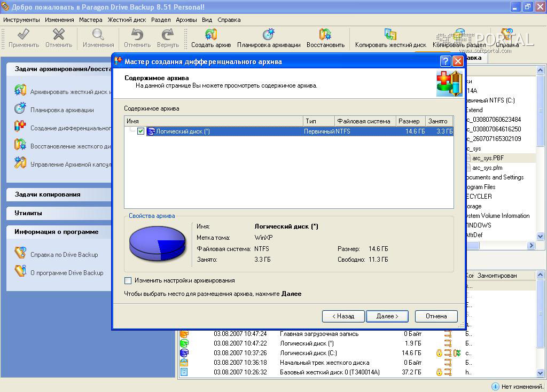Expand Утилиты panel

click(x=59, y=213)
